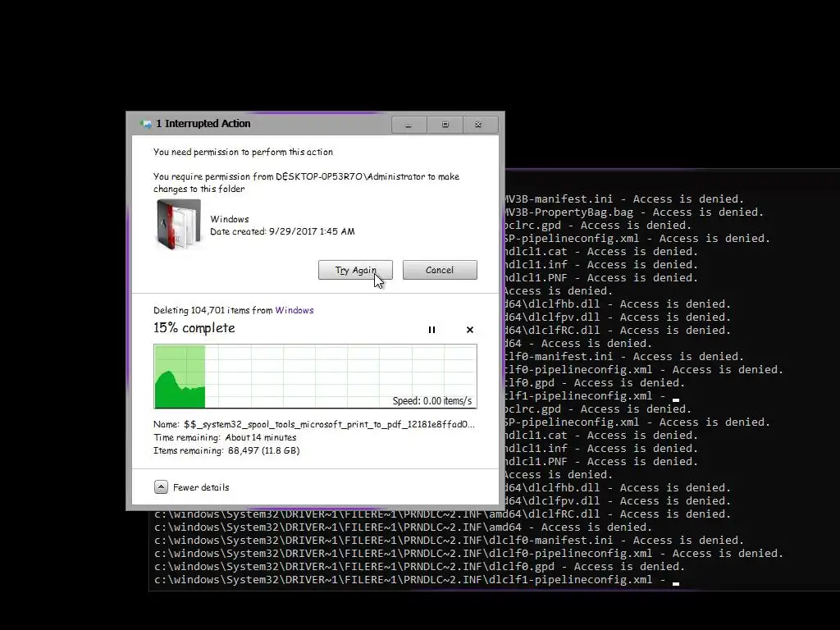Click the last console line dlclf1-pipelineconfig.xml

(x=417, y=580)
